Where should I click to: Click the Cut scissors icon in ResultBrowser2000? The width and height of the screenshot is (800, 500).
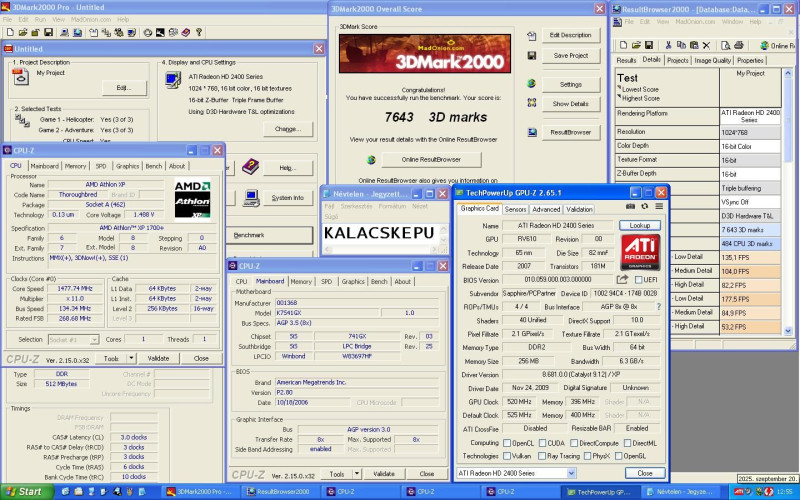pyautogui.click(x=668, y=45)
